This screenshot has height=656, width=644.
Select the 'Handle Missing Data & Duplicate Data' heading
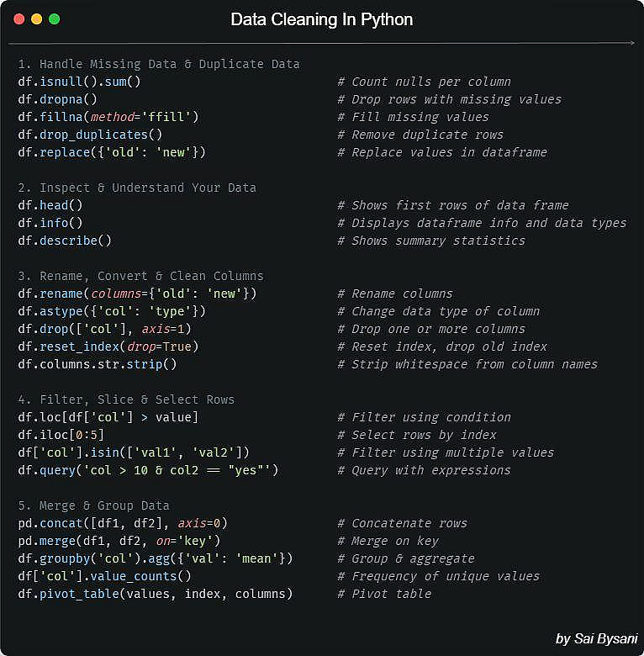159,64
